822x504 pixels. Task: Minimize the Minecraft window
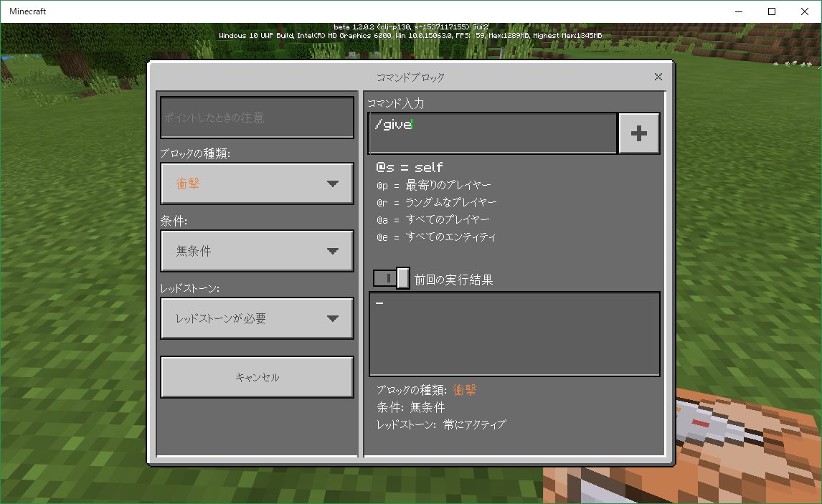(x=739, y=11)
